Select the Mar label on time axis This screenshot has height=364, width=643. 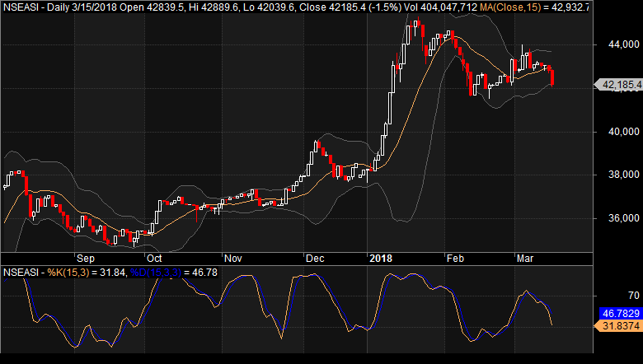pyautogui.click(x=525, y=259)
